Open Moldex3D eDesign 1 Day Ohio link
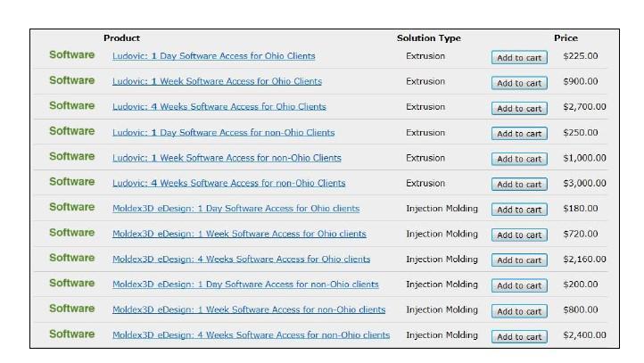644x363 pixels. [235, 209]
